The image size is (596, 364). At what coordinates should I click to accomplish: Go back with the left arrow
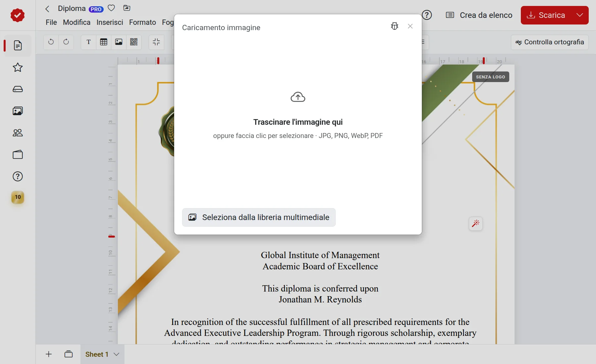[47, 9]
